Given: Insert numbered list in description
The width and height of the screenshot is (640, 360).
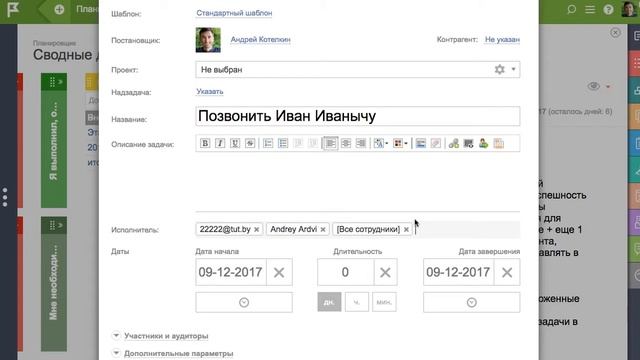Looking at the screenshot, I should 268,143.
